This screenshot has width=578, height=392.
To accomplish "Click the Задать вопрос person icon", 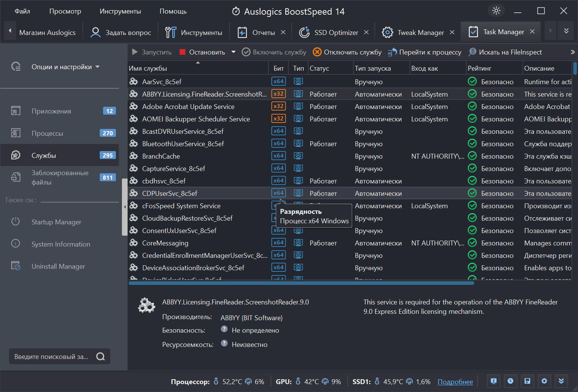I will coord(96,33).
